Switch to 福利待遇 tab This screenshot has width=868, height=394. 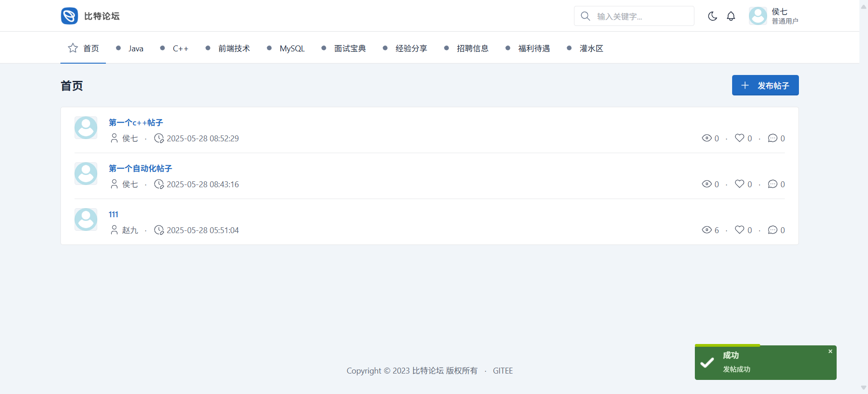pyautogui.click(x=528, y=48)
